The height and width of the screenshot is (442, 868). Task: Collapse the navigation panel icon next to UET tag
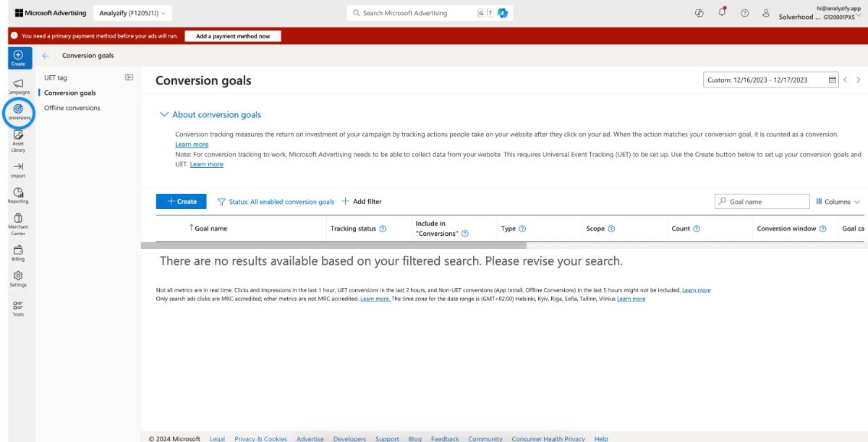[x=129, y=77]
